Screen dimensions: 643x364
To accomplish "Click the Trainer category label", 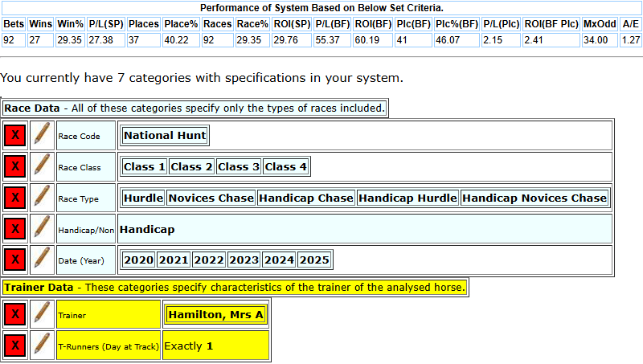I will 72,316.
